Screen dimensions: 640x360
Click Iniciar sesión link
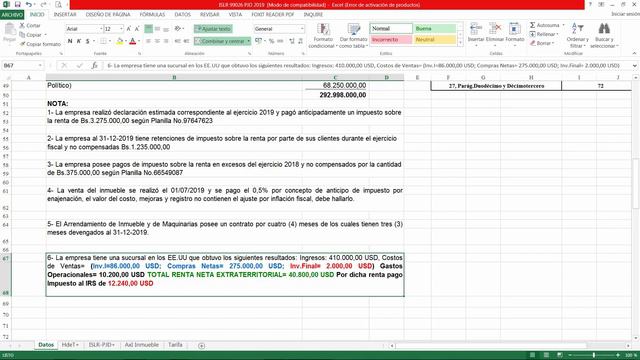625,14
